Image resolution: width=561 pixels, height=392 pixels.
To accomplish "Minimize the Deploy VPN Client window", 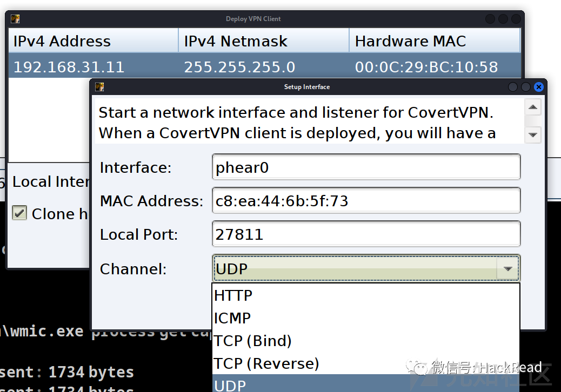I will coord(490,19).
